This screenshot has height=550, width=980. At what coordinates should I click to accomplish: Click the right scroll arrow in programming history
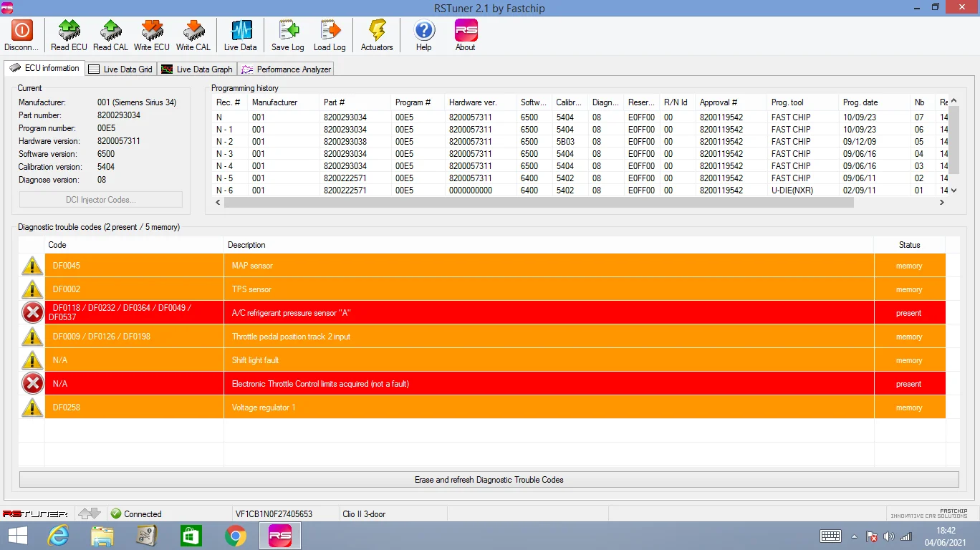click(942, 203)
